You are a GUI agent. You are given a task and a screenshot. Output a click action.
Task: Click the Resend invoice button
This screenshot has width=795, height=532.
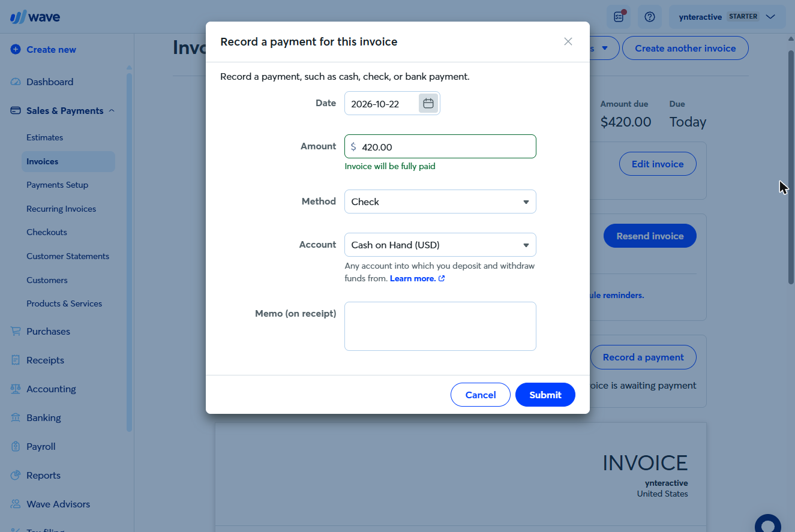tap(650, 236)
